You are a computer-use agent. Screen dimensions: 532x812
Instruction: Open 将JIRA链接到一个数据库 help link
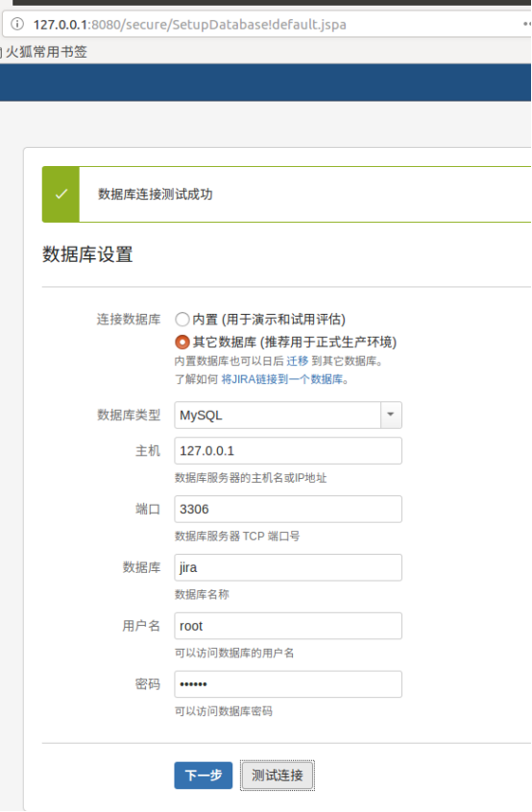click(x=281, y=379)
